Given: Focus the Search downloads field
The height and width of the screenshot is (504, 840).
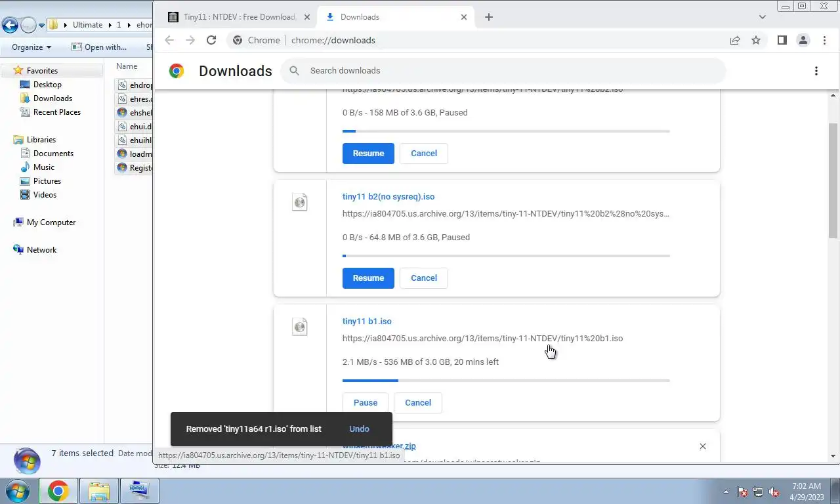Looking at the screenshot, I should coord(503,71).
